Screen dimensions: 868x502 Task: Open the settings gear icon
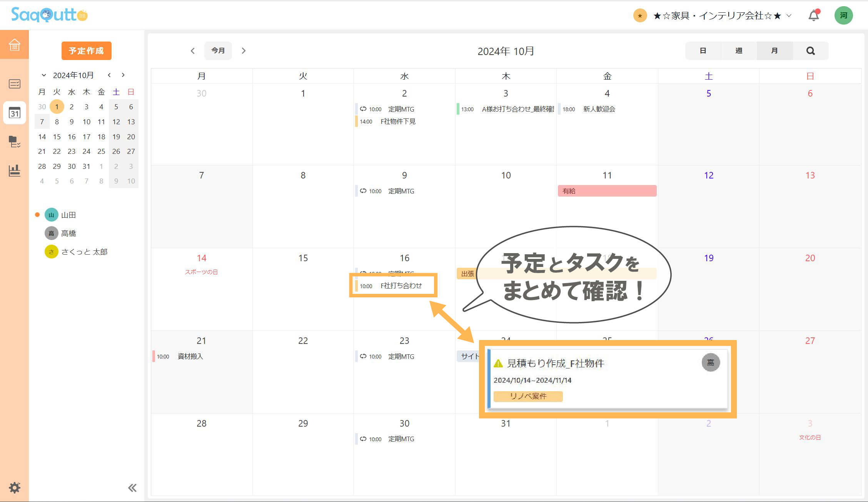pyautogui.click(x=14, y=487)
